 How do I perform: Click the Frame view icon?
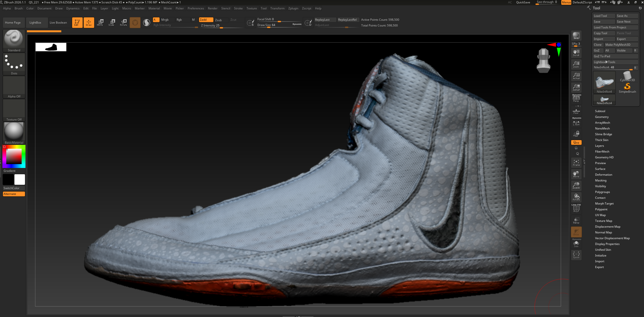[x=576, y=163]
